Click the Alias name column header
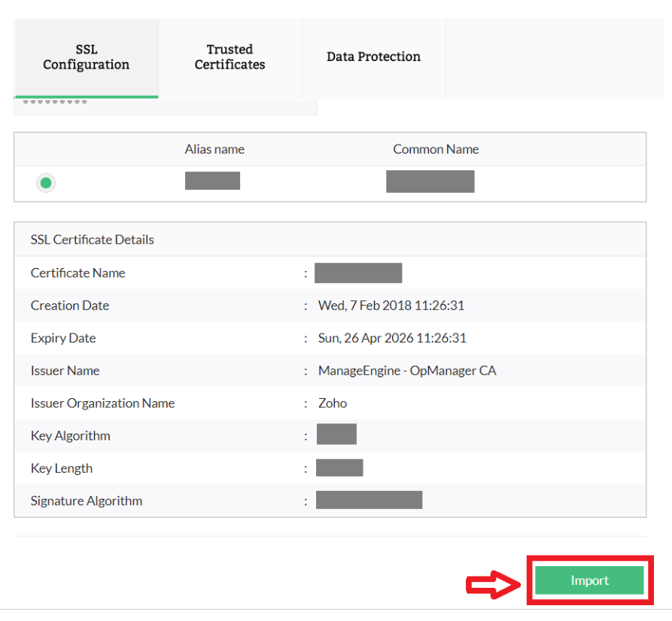Image resolution: width=672 pixels, height=621 pixels. point(214,149)
